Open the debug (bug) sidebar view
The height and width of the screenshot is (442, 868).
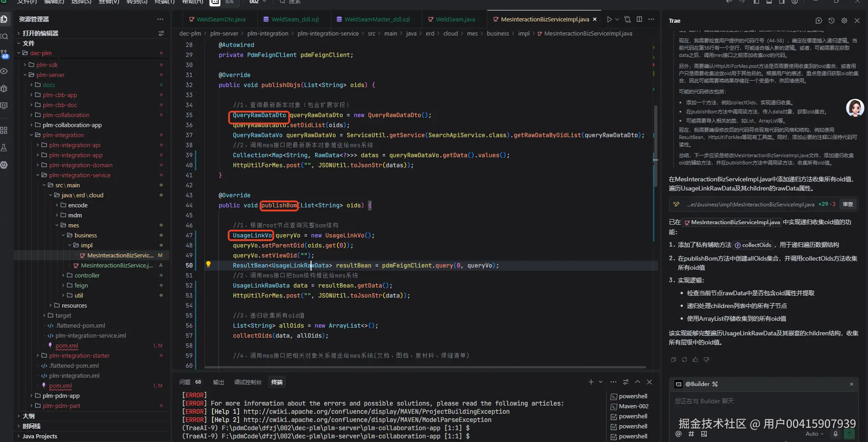(4, 88)
